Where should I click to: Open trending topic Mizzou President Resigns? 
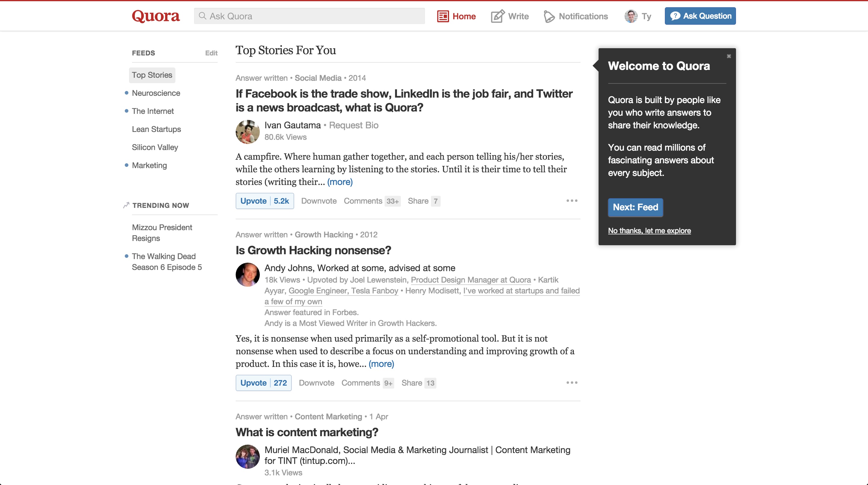click(x=162, y=233)
